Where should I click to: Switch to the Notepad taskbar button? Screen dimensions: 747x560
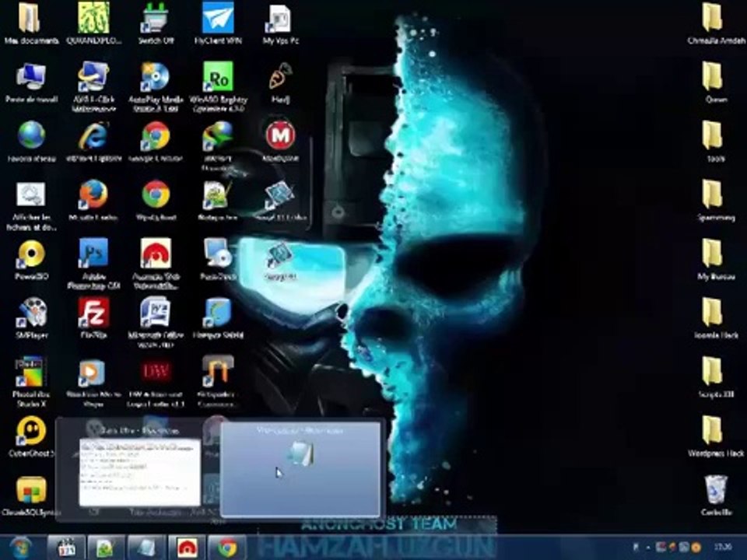point(146,548)
